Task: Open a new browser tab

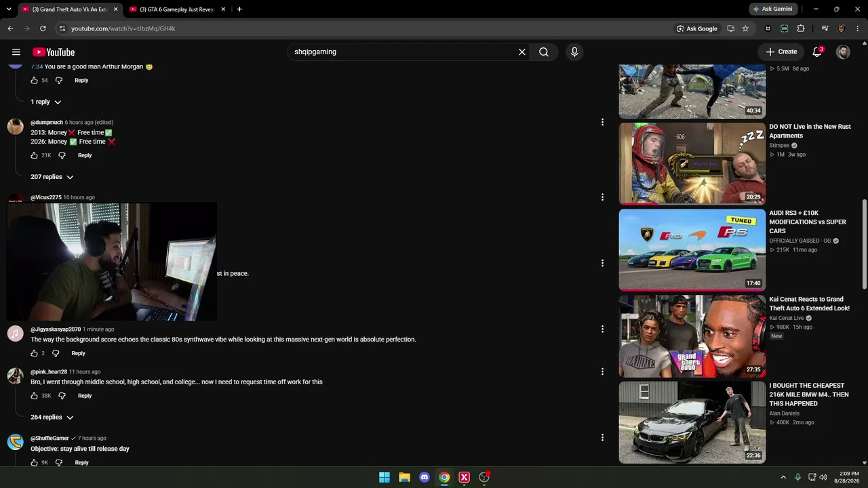Action: pyautogui.click(x=239, y=9)
